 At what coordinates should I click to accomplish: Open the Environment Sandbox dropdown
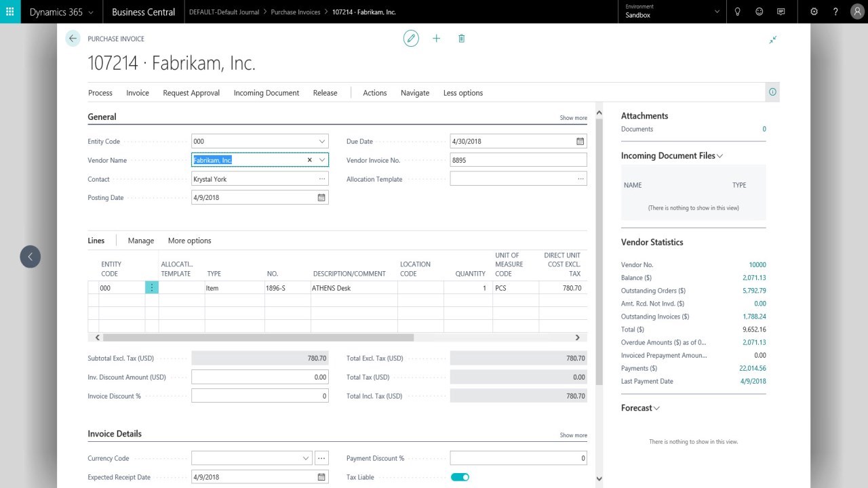coord(671,12)
